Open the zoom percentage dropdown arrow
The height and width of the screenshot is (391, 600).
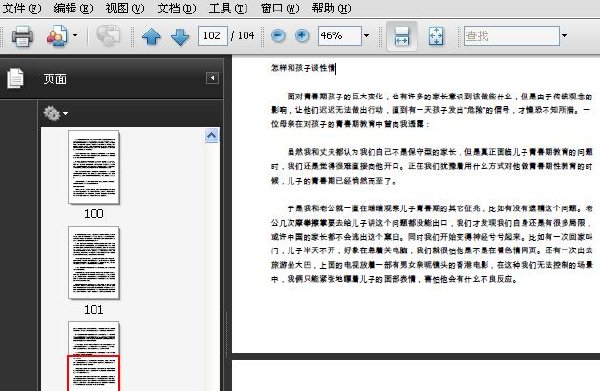point(367,36)
